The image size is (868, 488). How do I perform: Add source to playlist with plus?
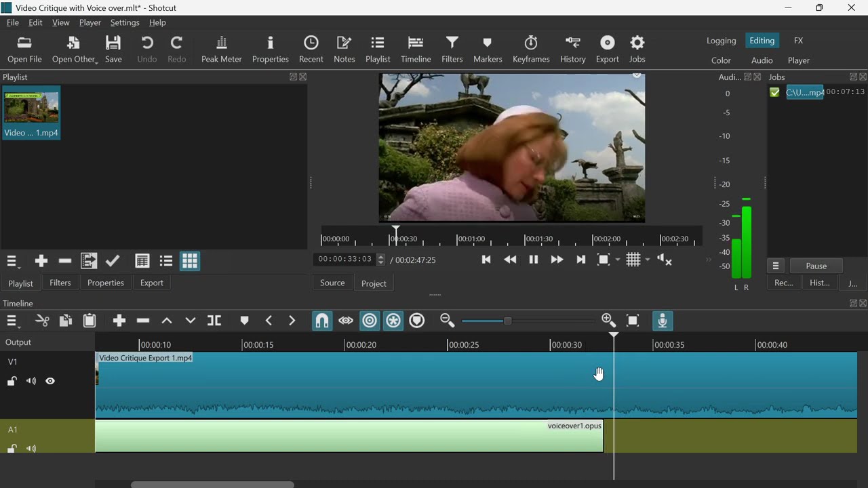tap(41, 261)
